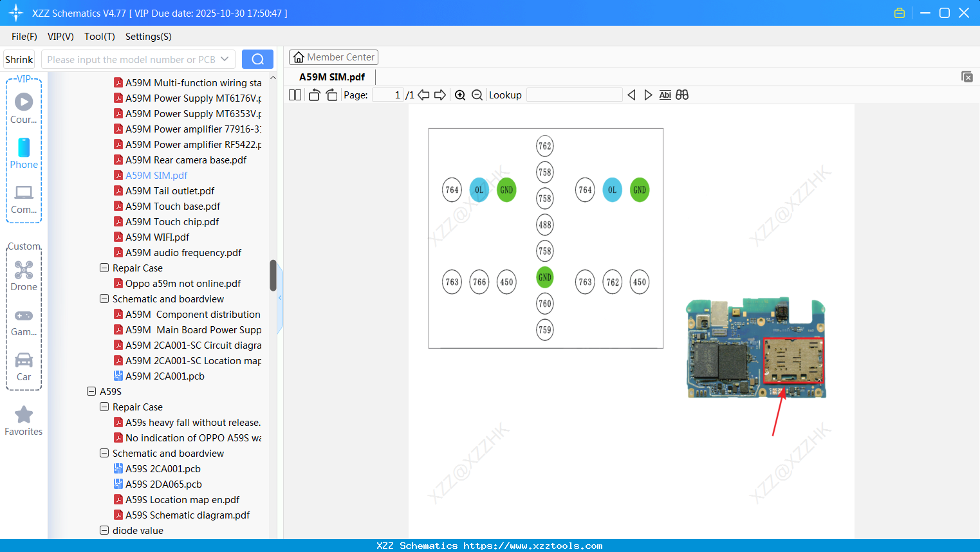This screenshot has width=980, height=552.
Task: Collapse the A59S tree node
Action: [x=91, y=391]
